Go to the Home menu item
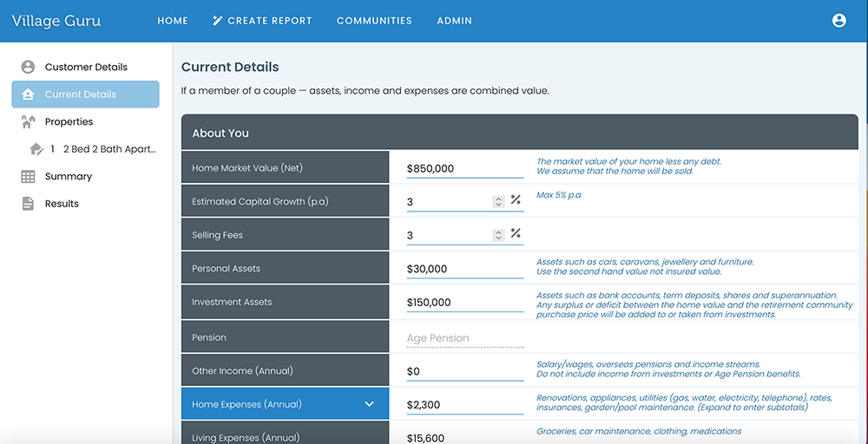868x444 pixels. pyautogui.click(x=173, y=21)
